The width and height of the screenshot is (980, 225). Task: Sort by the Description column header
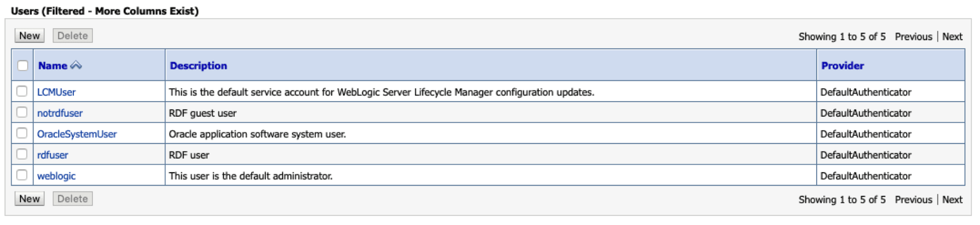[199, 66]
